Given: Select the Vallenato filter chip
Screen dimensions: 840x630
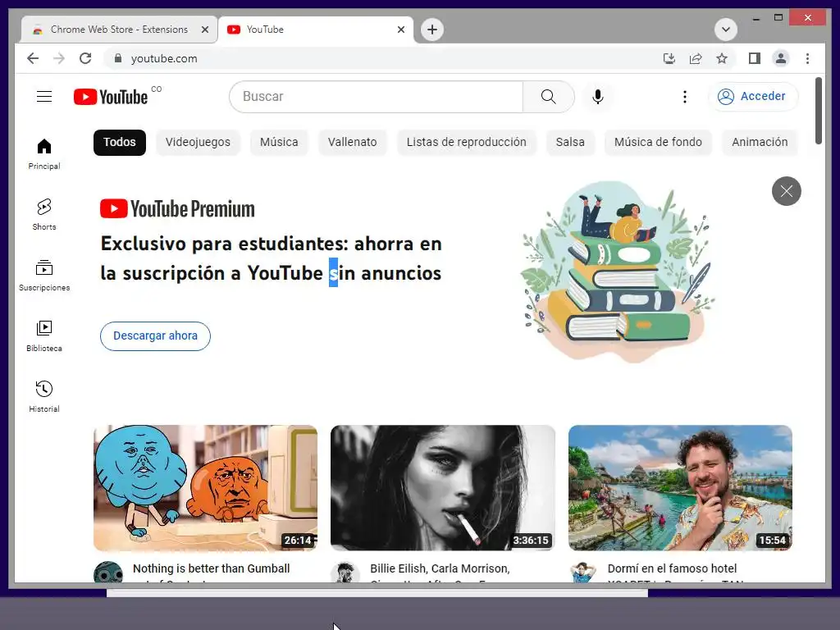Looking at the screenshot, I should click(x=353, y=143).
